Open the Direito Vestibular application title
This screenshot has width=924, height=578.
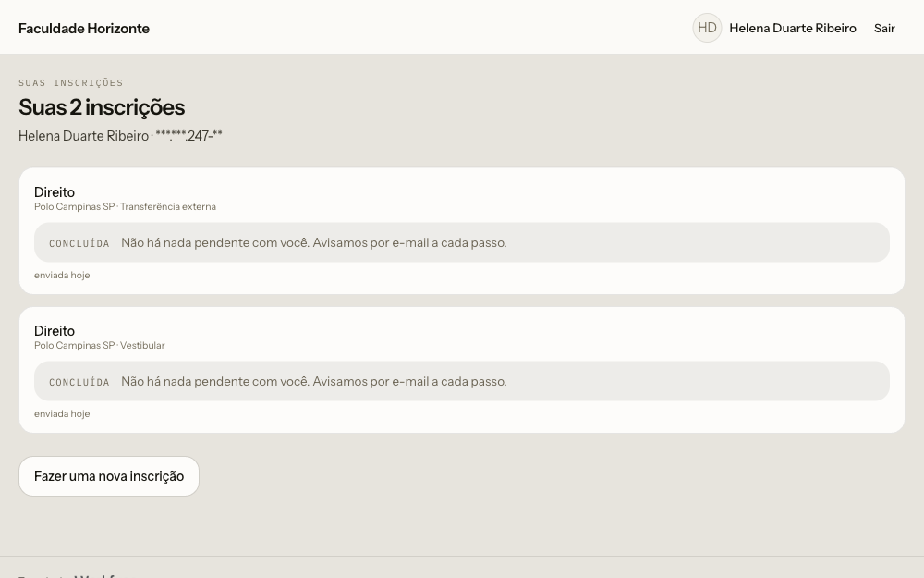[55, 331]
